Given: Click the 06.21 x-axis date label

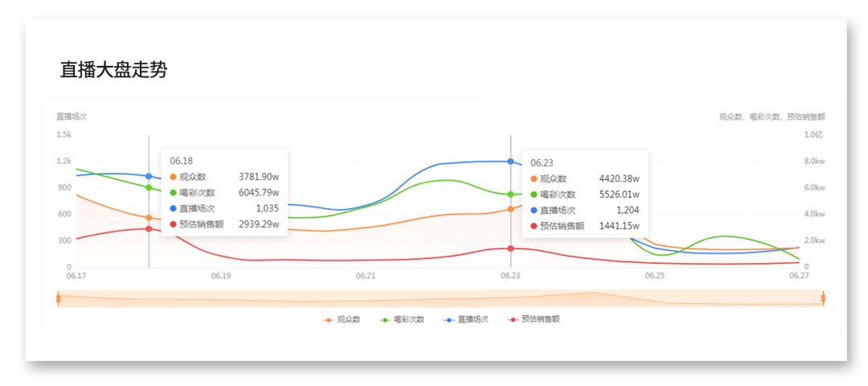Looking at the screenshot, I should [366, 276].
